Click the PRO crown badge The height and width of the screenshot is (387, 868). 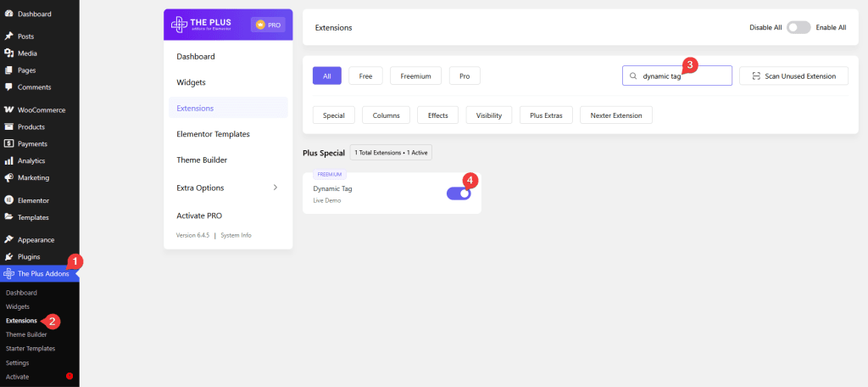coord(268,25)
